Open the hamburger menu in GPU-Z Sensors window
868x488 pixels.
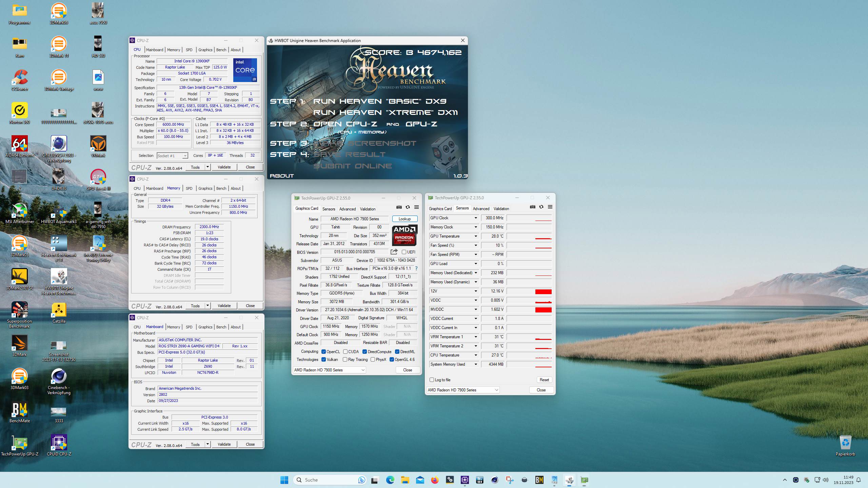point(550,207)
